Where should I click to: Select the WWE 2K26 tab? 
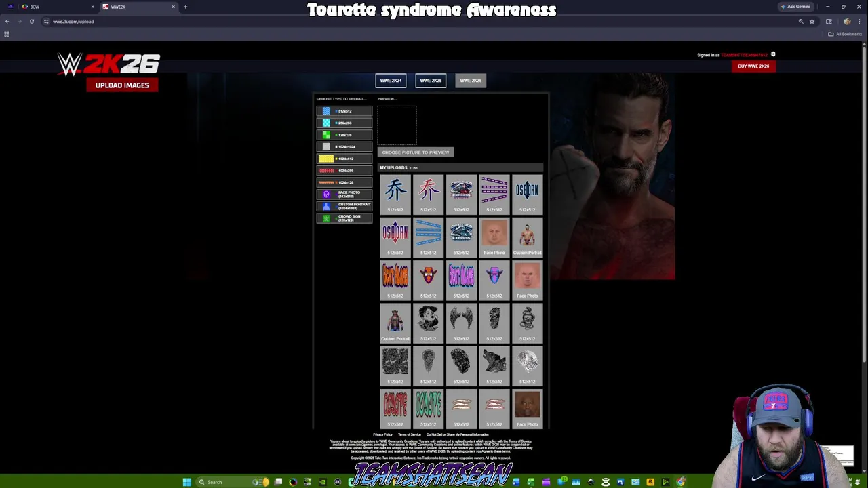[x=471, y=81]
